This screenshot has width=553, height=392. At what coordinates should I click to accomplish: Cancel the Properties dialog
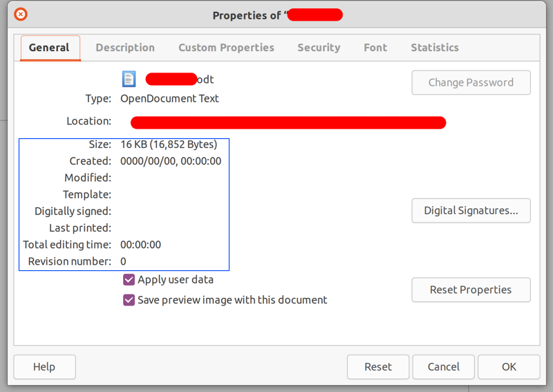pos(443,367)
